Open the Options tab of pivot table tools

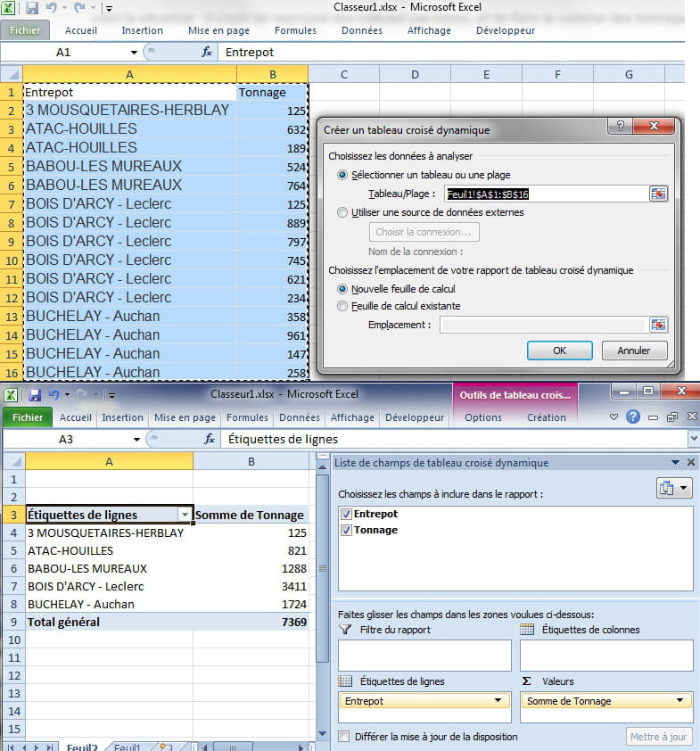point(483,417)
